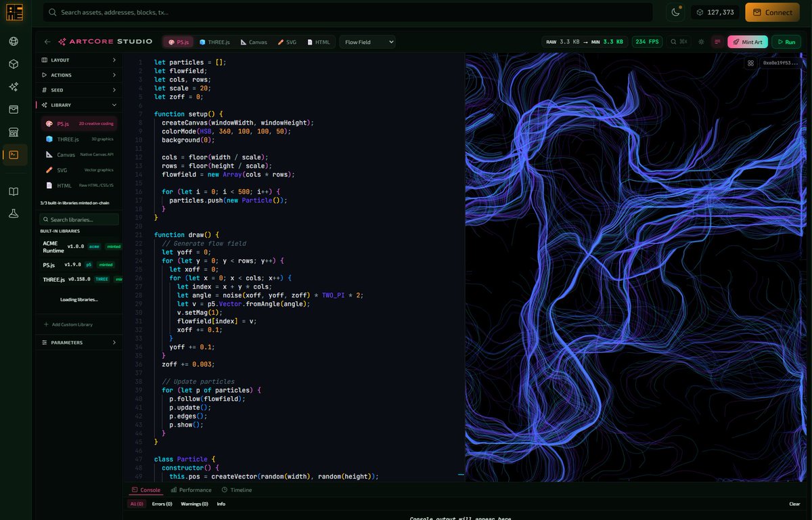Run the sketch with Run button
The width and height of the screenshot is (812, 520).
pos(786,42)
